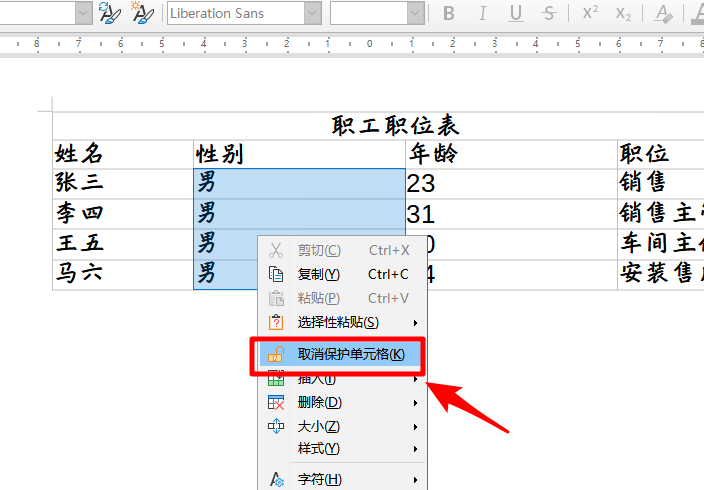
Task: Click the position cell in 王五's row
Action: (661, 243)
